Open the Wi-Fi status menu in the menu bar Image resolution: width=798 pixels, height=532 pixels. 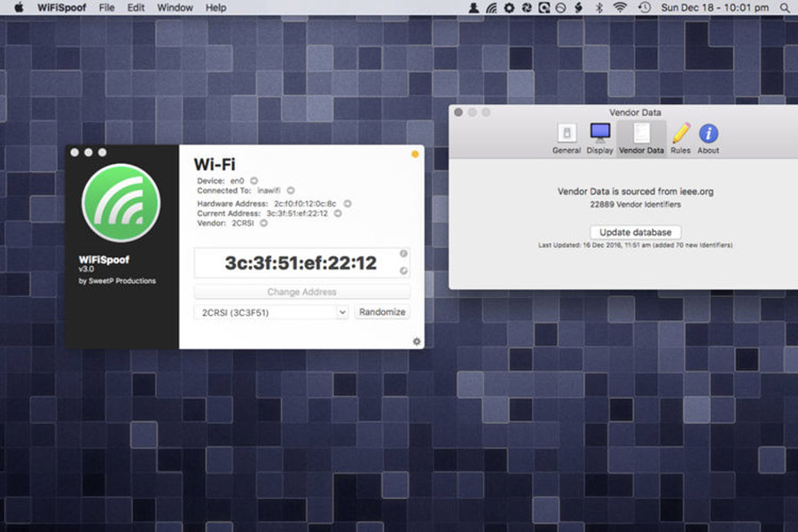pos(620,8)
